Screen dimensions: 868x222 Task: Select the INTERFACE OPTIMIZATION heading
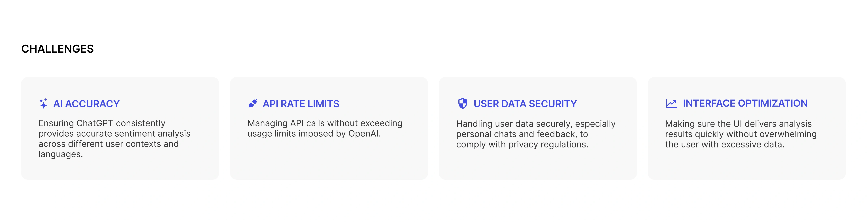click(745, 103)
